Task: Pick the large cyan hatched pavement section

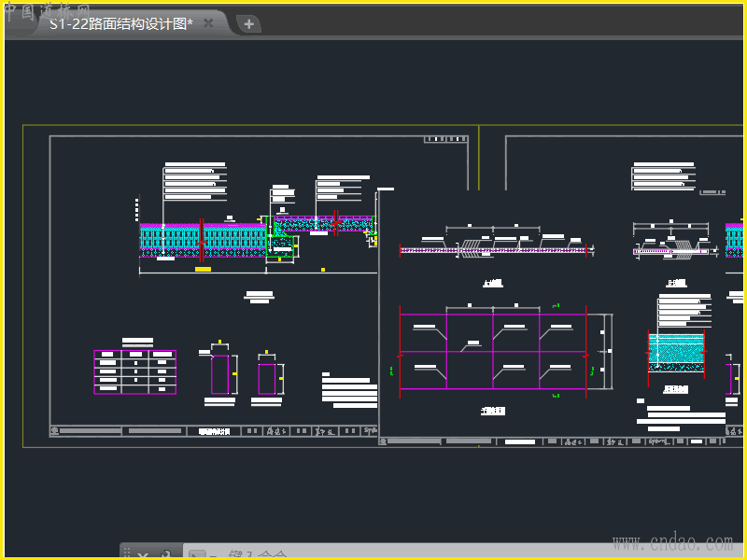Action: (x=201, y=239)
